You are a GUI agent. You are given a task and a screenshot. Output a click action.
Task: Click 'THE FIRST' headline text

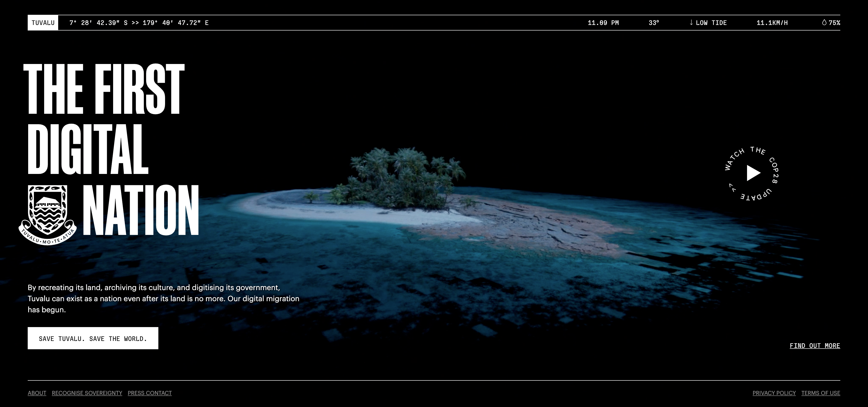[104, 89]
